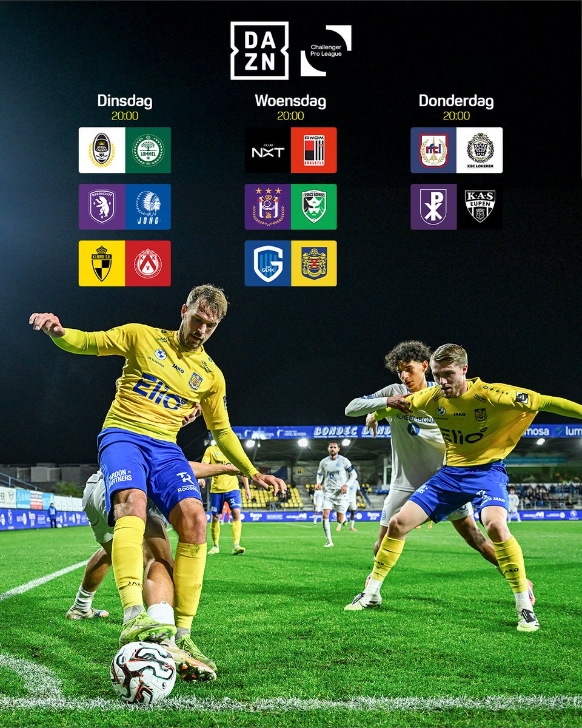Click the distant player in white near the goal

click(x=334, y=491)
